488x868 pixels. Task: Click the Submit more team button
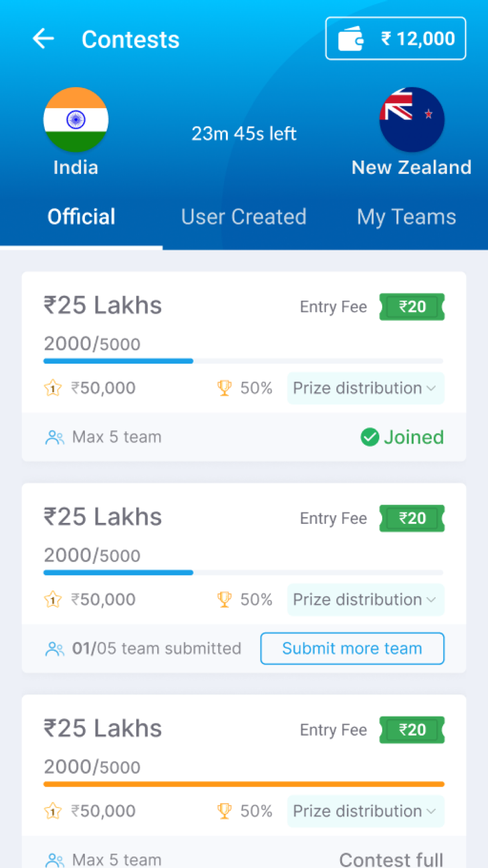352,648
